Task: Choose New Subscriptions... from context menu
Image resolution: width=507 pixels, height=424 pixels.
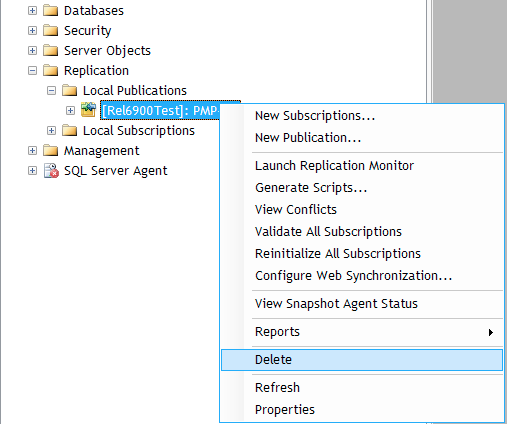Action: point(362,116)
